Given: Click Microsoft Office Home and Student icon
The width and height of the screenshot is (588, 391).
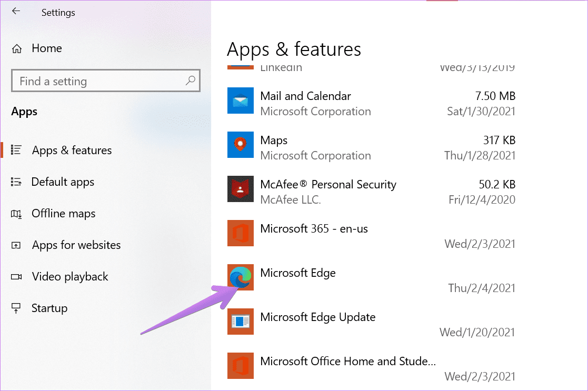Looking at the screenshot, I should click(241, 366).
